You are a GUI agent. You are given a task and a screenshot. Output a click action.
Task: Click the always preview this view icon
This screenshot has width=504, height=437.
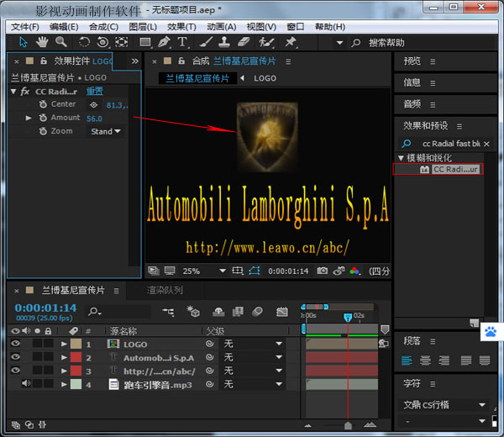point(154,271)
